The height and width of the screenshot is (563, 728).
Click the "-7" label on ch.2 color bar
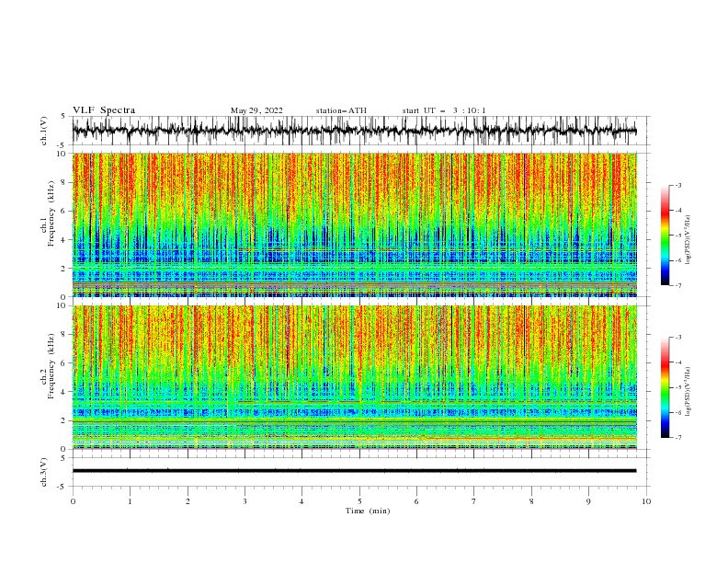[678, 437]
